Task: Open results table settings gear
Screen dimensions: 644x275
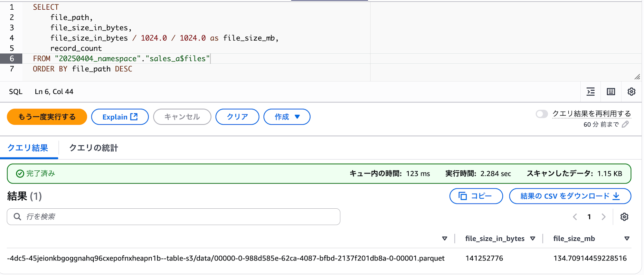Action: click(624, 217)
